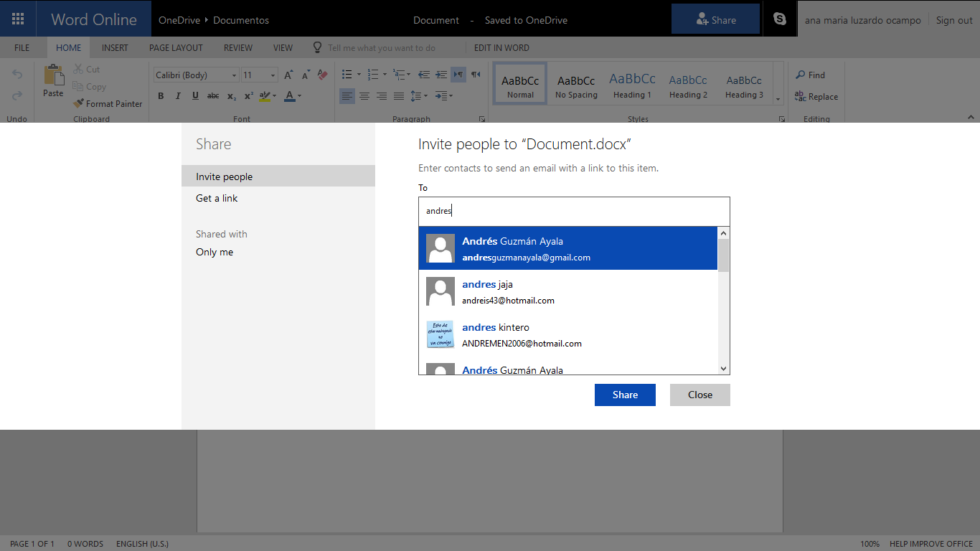Click the Skype icon in header
980x551 pixels.
[x=780, y=19]
